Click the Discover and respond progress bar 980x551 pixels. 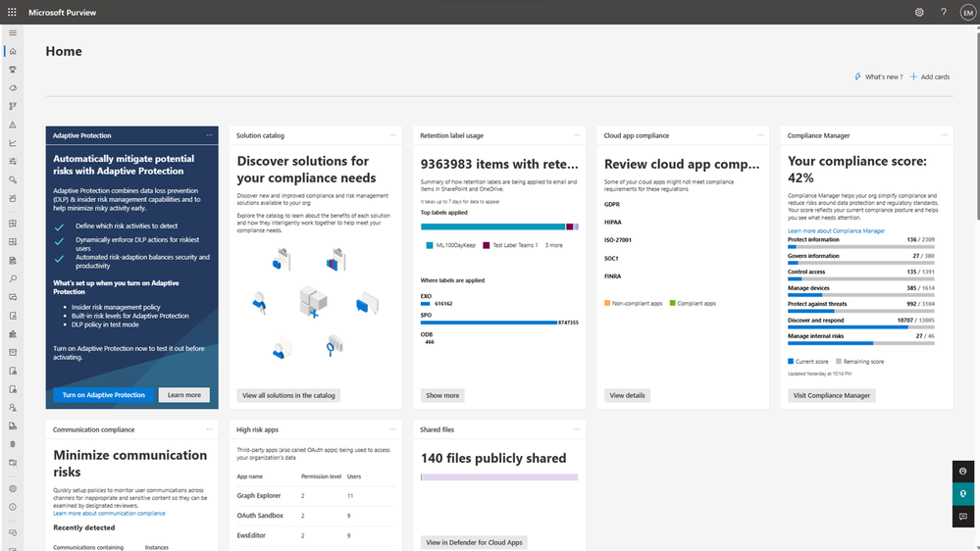coord(860,326)
